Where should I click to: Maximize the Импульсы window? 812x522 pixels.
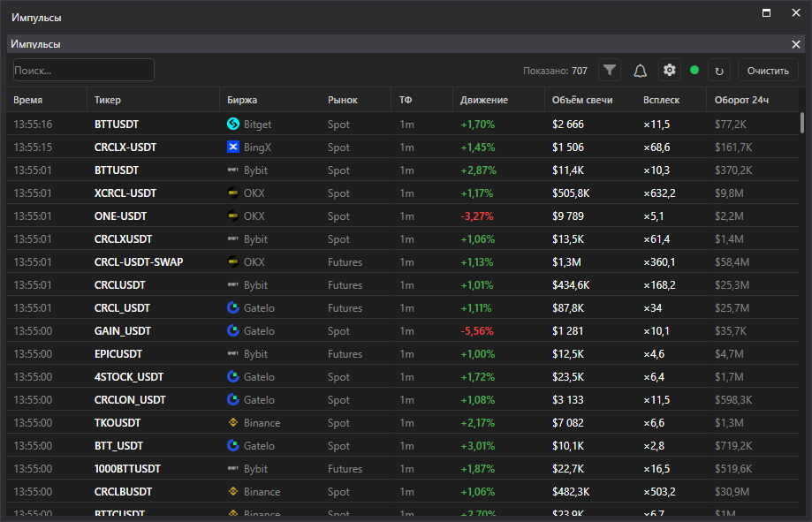[766, 13]
